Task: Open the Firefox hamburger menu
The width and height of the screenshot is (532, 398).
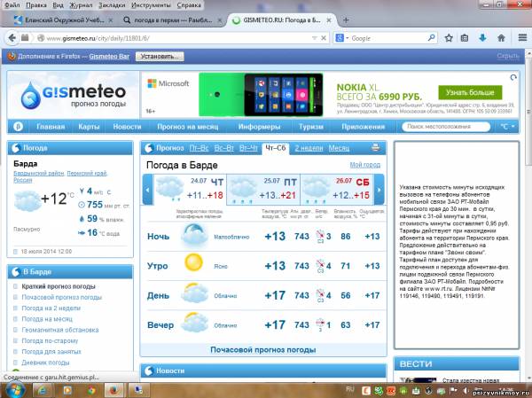Action: 522,37
